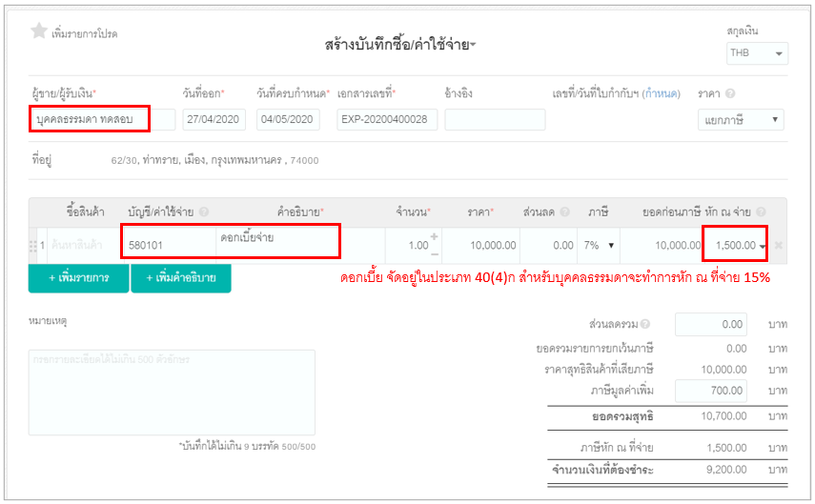Click help icon beside หัก ณ จ่าย
815x504 pixels.
coord(761,212)
